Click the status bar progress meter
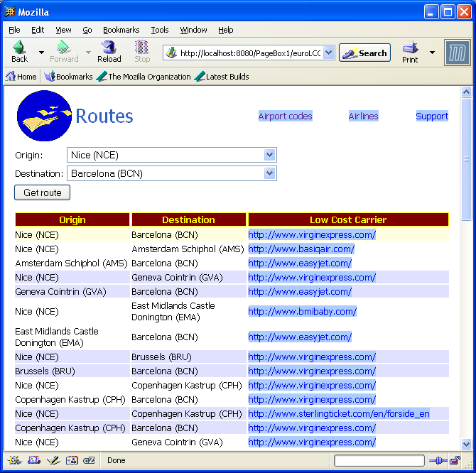The image size is (476, 473). pos(379,460)
